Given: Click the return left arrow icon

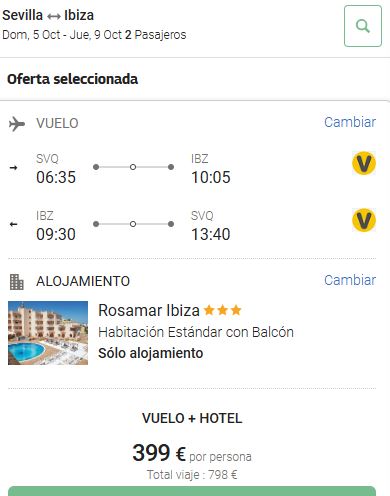Looking at the screenshot, I should 13,224.
